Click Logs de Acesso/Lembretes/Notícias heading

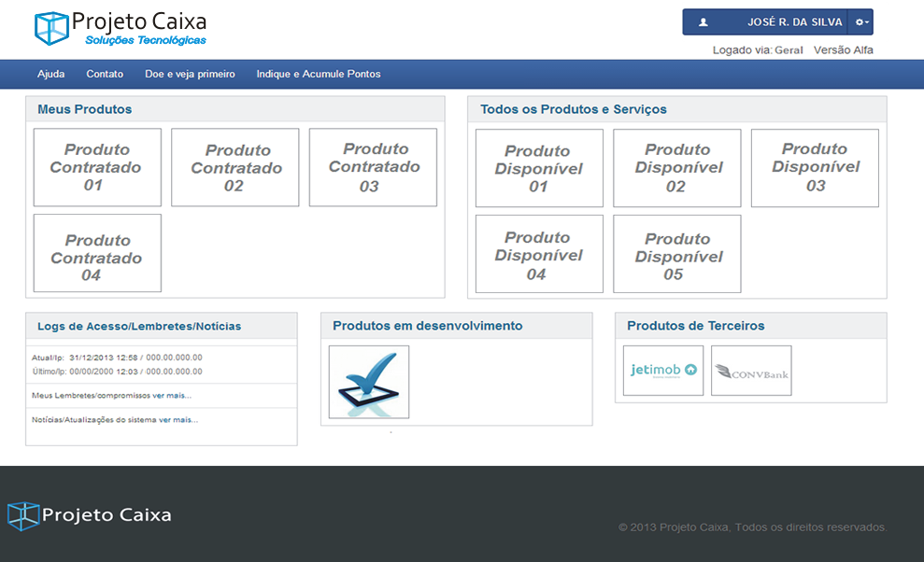click(x=139, y=327)
